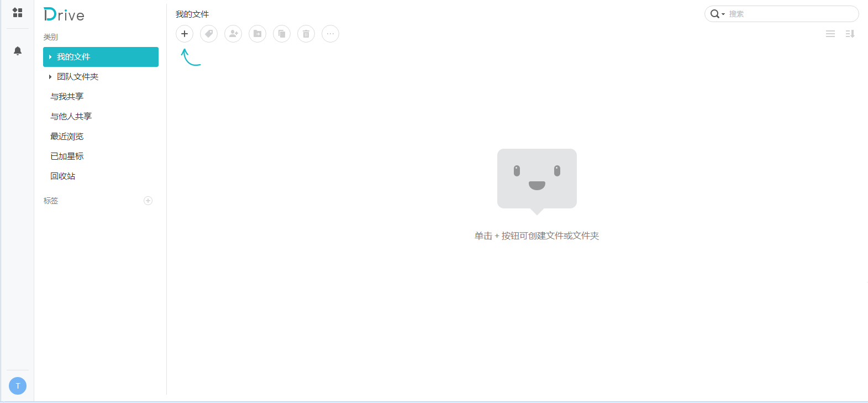Add a new tag beside 标签
The image size is (868, 403).
point(148,201)
